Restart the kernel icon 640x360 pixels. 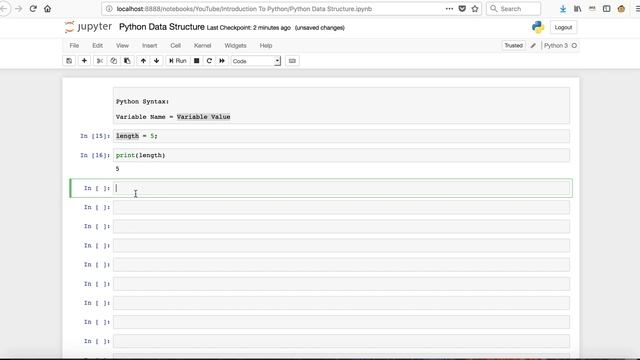click(209, 61)
